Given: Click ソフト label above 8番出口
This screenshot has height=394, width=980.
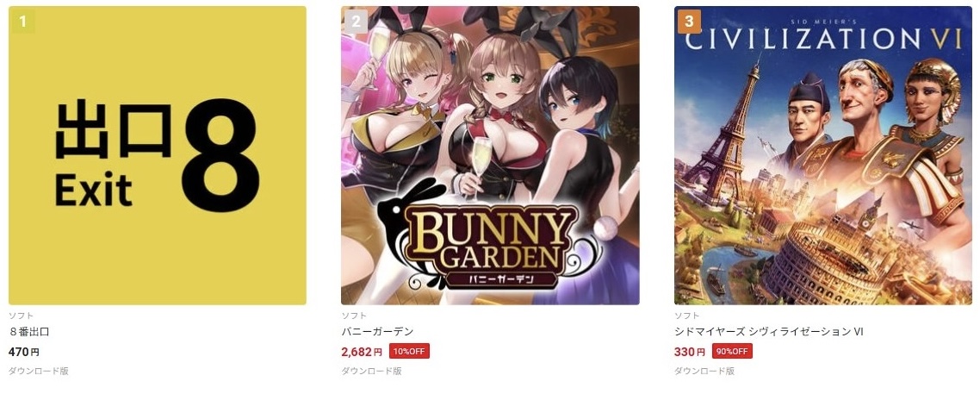Looking at the screenshot, I should click(x=22, y=316).
